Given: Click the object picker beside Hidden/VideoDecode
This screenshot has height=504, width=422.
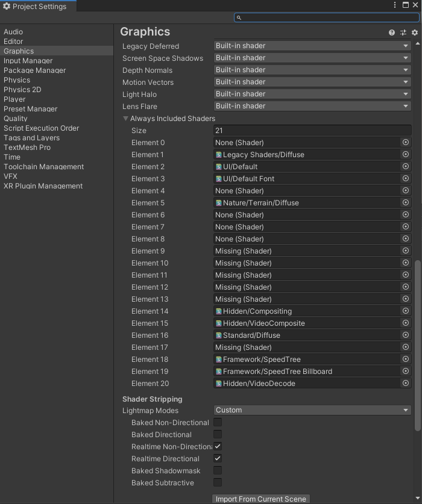Looking at the screenshot, I should pos(406,384).
